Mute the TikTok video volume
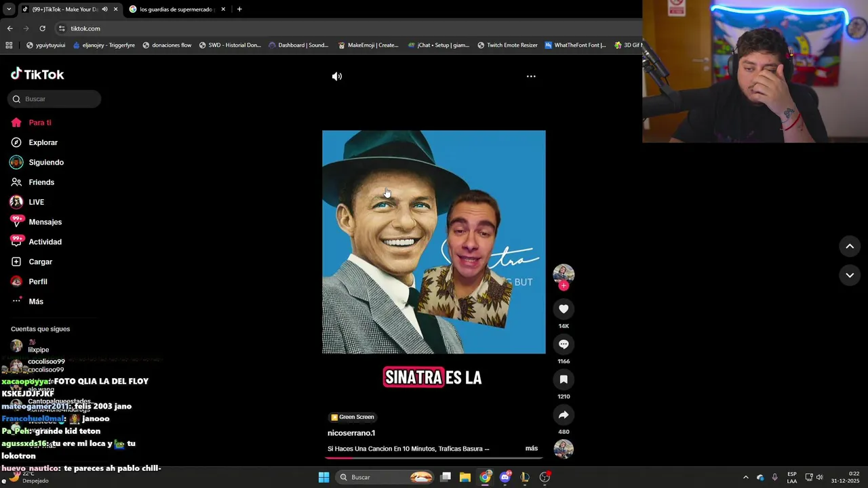The height and width of the screenshot is (488, 868). click(x=337, y=77)
